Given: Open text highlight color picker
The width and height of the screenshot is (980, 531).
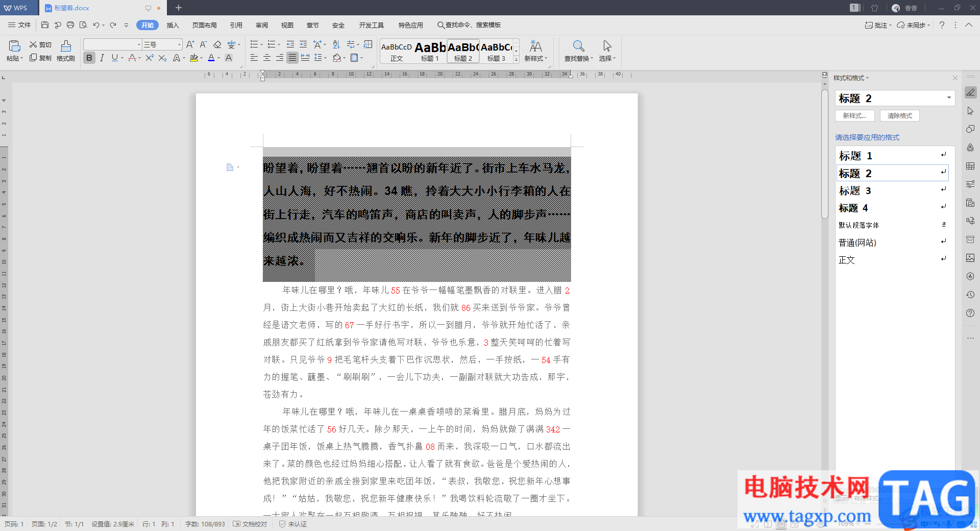Looking at the screenshot, I should click(201, 58).
